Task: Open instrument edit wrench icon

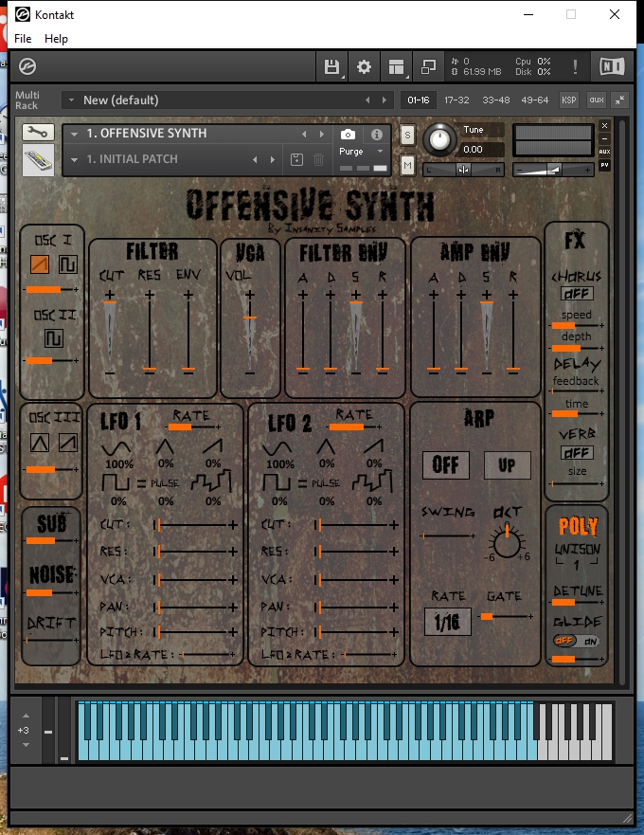Action: [38, 132]
